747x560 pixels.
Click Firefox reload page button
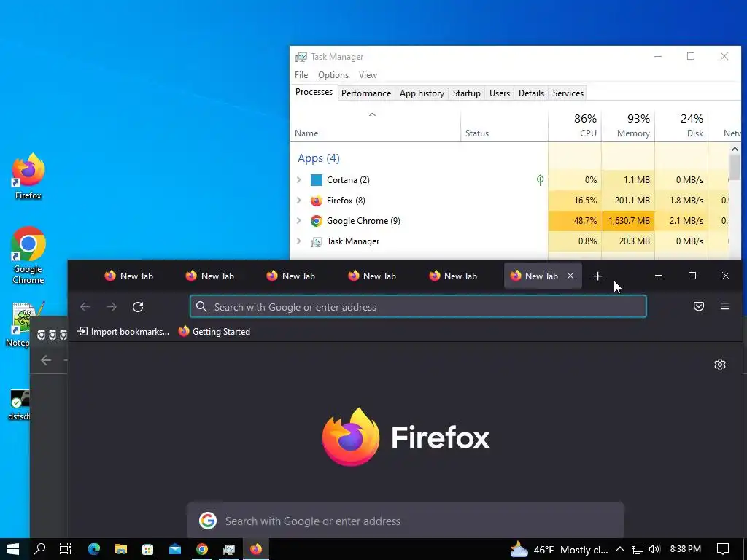138,307
